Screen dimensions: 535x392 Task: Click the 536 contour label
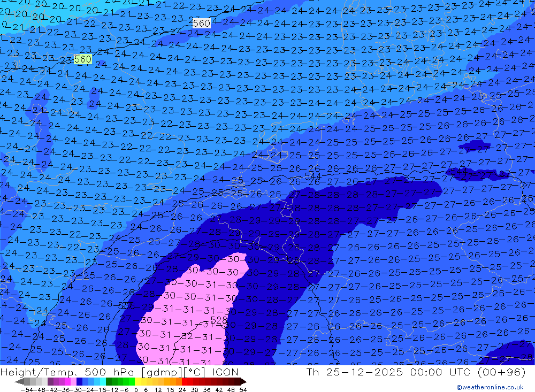(126, 306)
